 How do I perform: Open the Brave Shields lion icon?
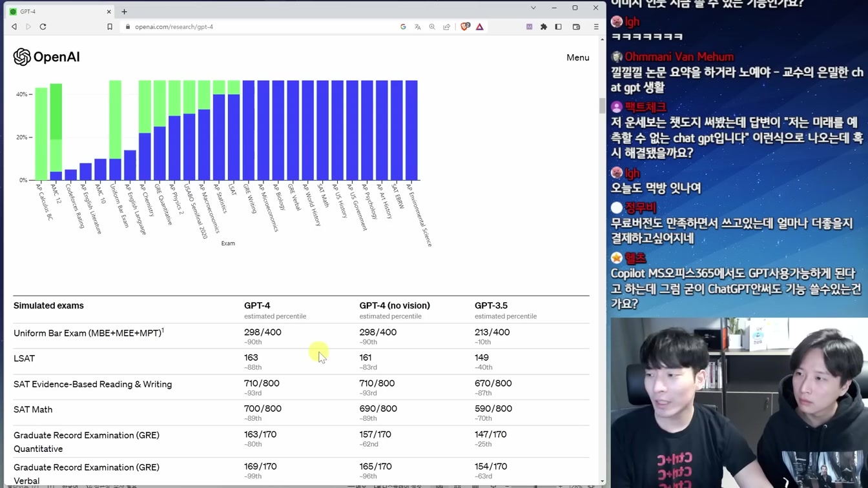pos(465,27)
